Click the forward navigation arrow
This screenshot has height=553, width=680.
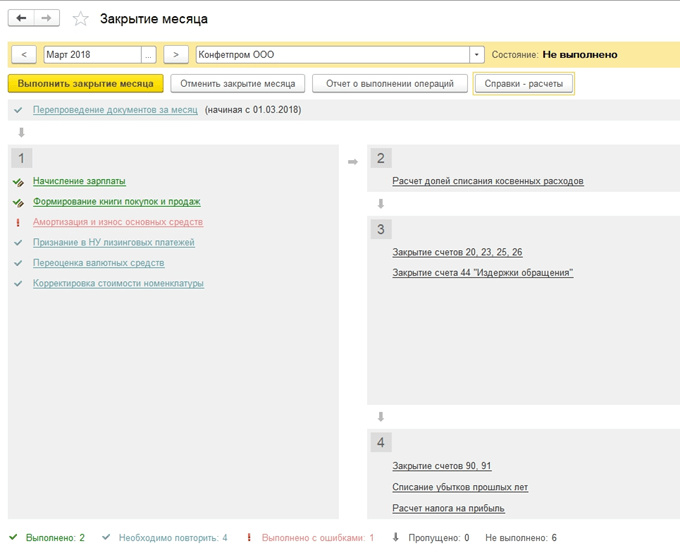(46, 18)
